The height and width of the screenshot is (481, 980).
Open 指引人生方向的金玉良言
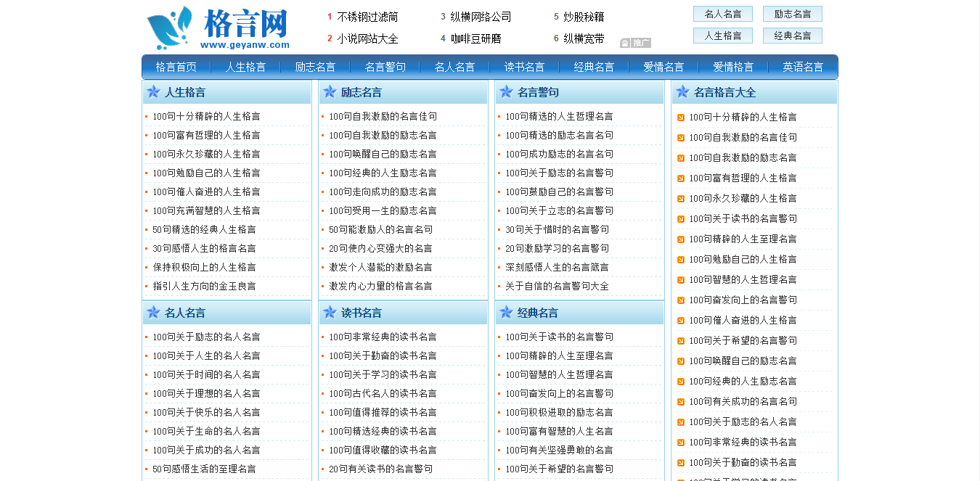[x=204, y=286]
